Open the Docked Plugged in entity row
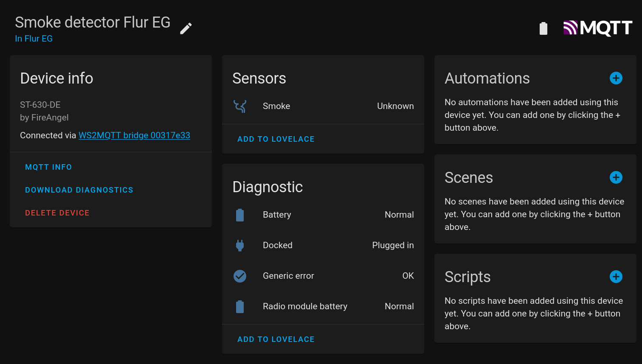Viewport: 642px width, 364px height. (x=323, y=245)
